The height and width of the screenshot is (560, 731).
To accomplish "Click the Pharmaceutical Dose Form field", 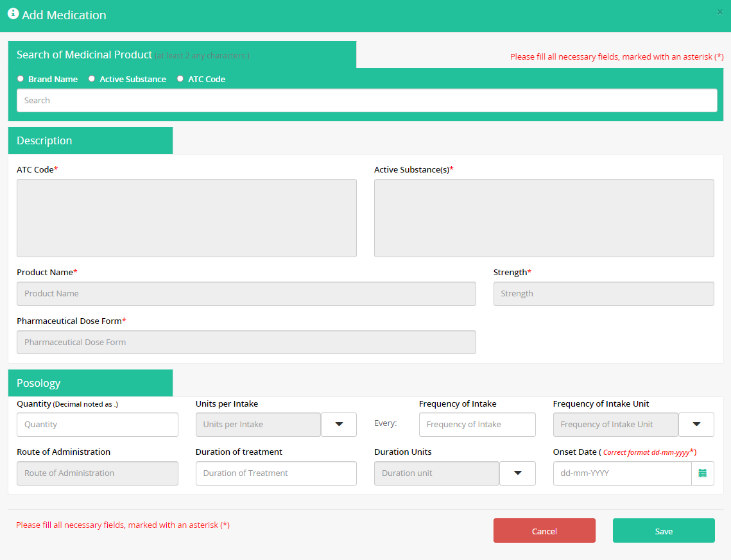I will (x=246, y=343).
